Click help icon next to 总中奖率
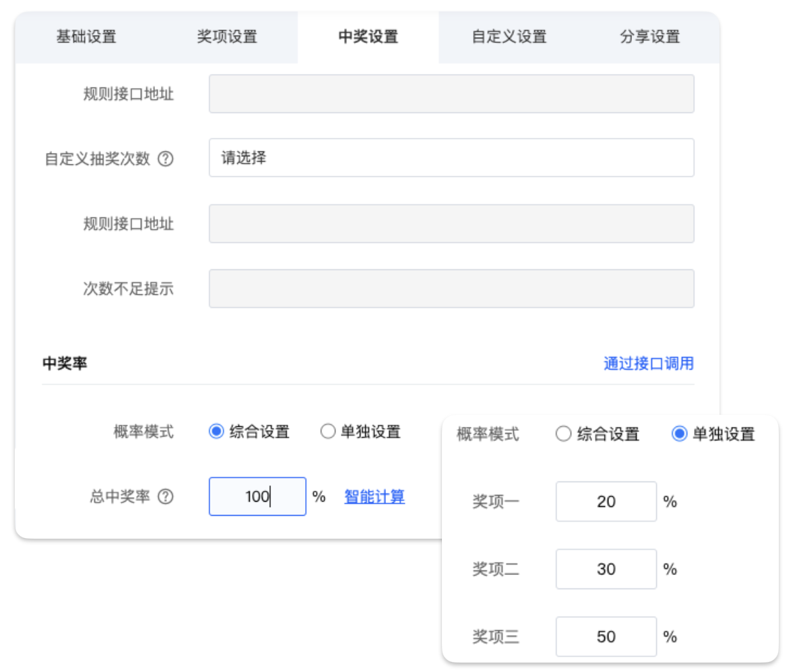The height and width of the screenshot is (672, 799). [165, 497]
